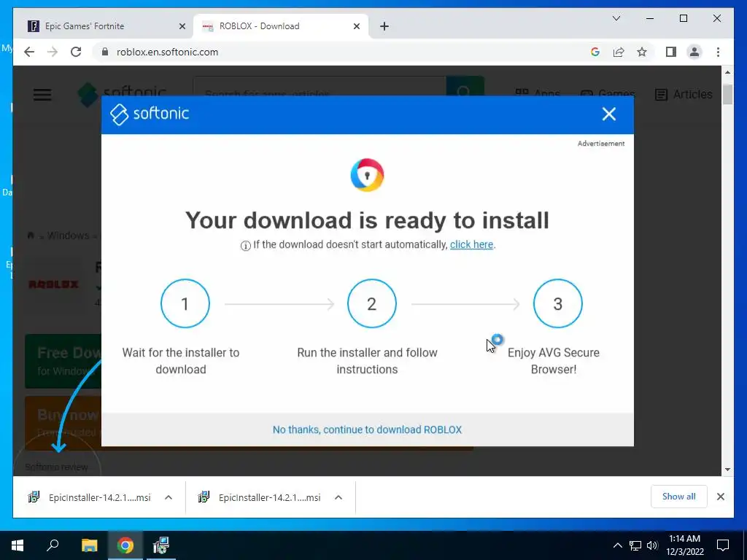747x560 pixels.
Task: Open the Softonic hamburger menu behind popup
Action: [42, 94]
